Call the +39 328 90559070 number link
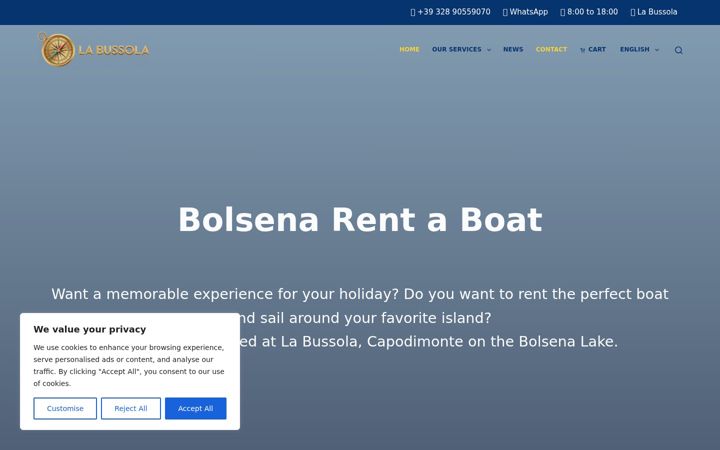 pyautogui.click(x=454, y=12)
